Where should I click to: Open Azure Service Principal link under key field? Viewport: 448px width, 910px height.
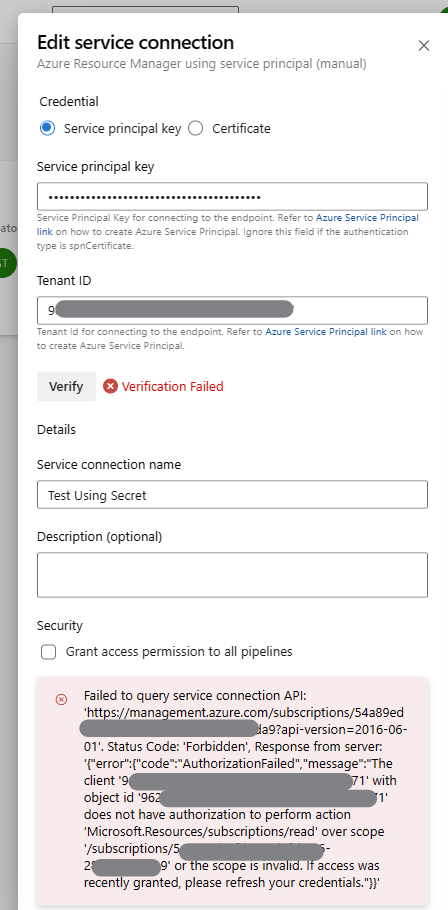pyautogui.click(x=367, y=218)
